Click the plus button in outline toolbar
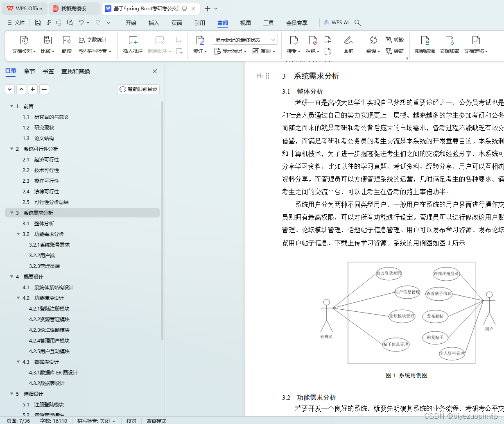This screenshot has height=424, width=504. (33, 89)
